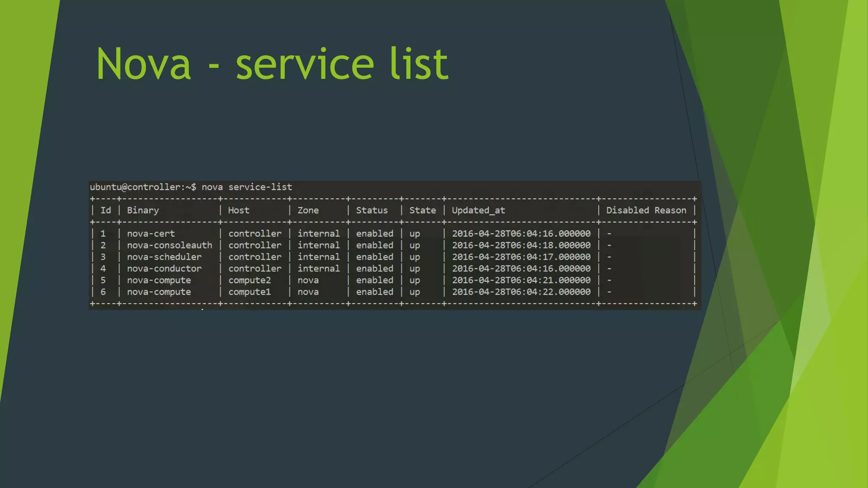Select timestamp '2016-04-28T06:04:22.000000'
The height and width of the screenshot is (488, 868).
pyautogui.click(x=521, y=292)
